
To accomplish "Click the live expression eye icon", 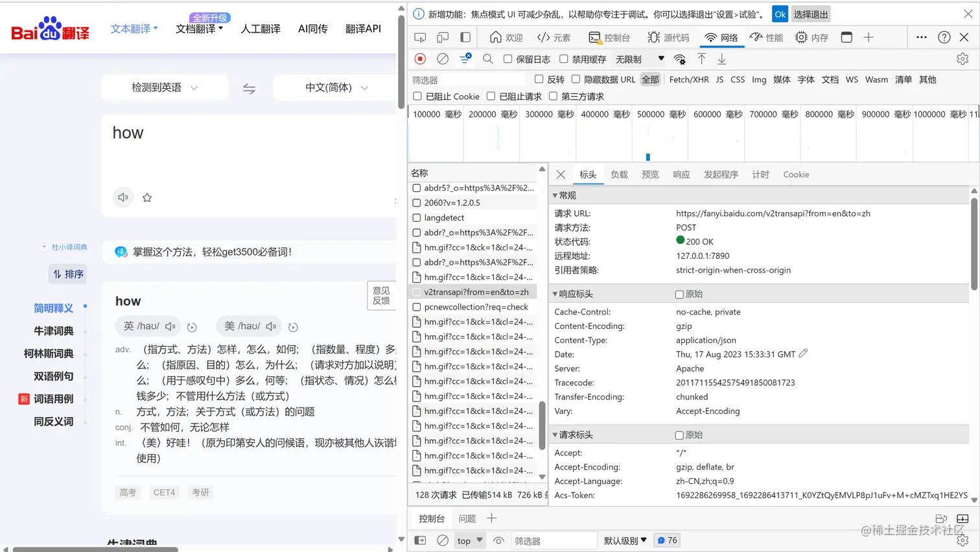I will click(498, 540).
